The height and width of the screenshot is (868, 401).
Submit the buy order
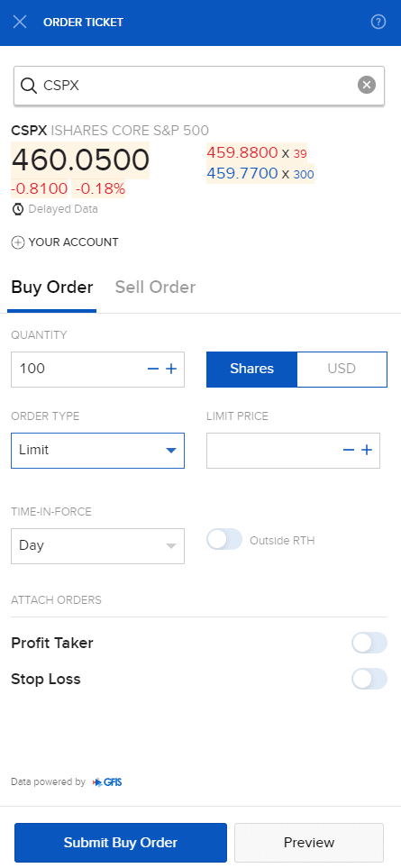121,843
